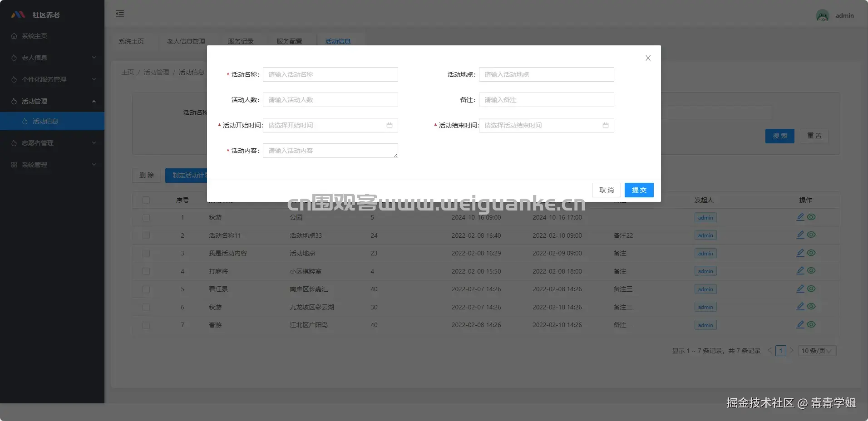Viewport: 868px width, 421px height.
Task: Open the 活动结束时间 date picker
Action: 547,125
